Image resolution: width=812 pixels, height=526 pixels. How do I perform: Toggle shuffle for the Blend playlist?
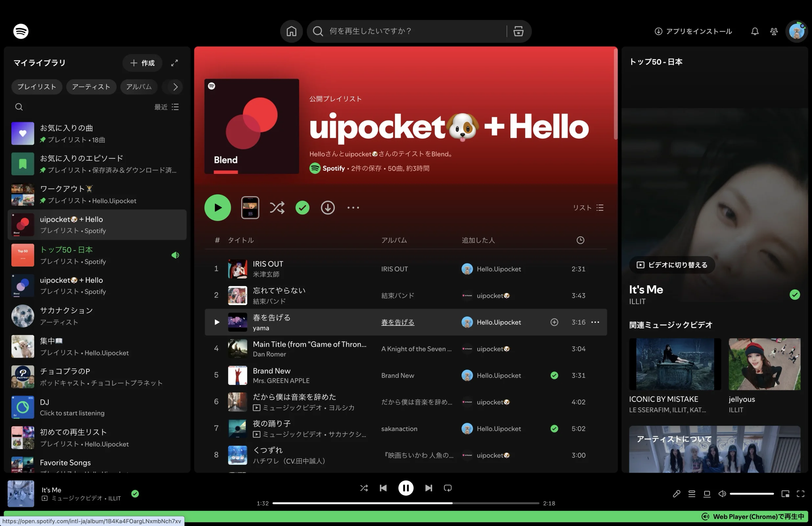click(x=277, y=208)
